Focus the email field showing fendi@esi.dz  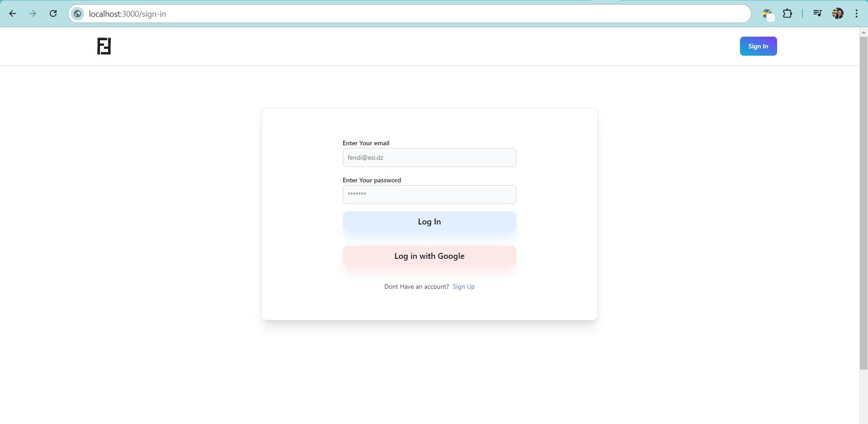[429, 157]
